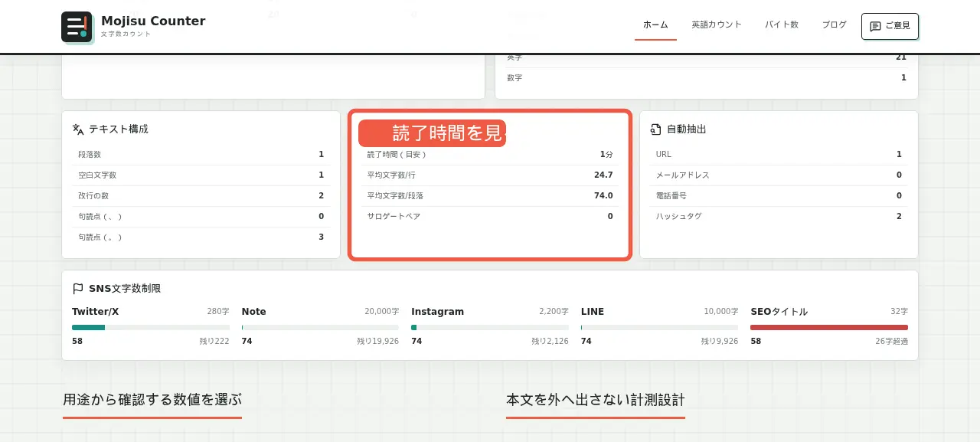Click the テキスト構成 translate icon
This screenshot has height=442, width=980.
(x=78, y=129)
